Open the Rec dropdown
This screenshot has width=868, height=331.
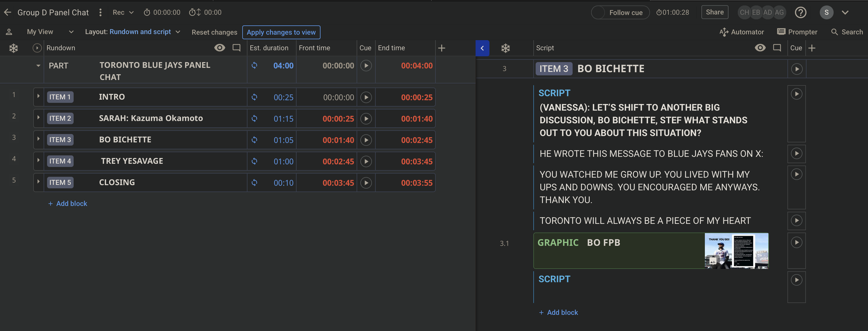(123, 13)
